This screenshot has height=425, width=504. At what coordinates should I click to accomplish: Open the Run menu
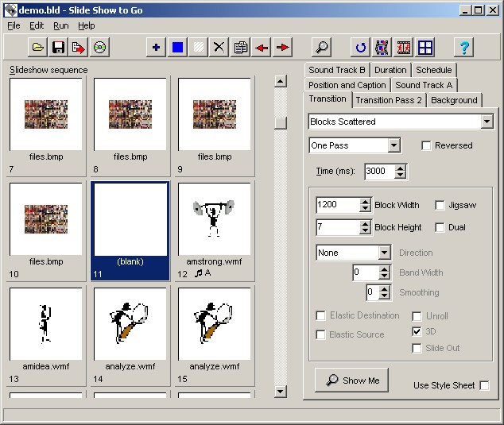click(x=61, y=25)
